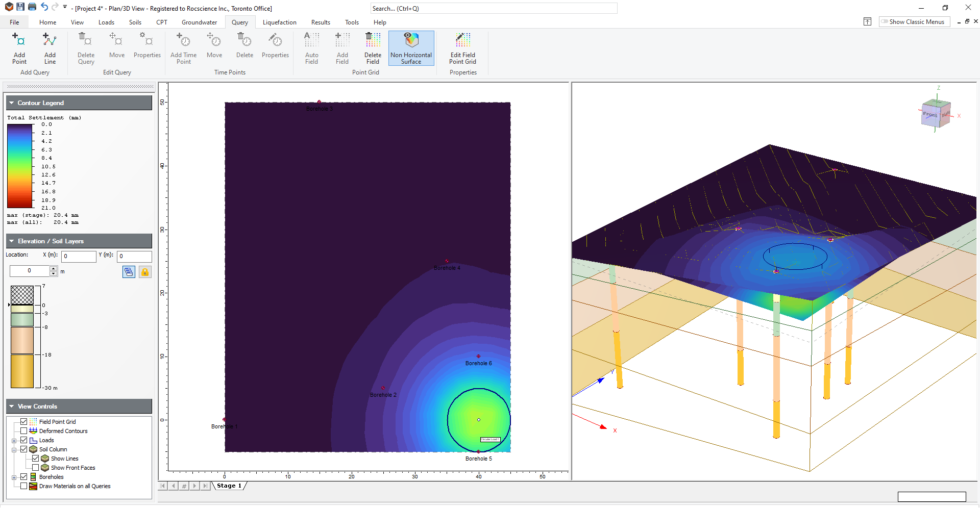Disable the Non Horizontal Surface option

pyautogui.click(x=411, y=47)
